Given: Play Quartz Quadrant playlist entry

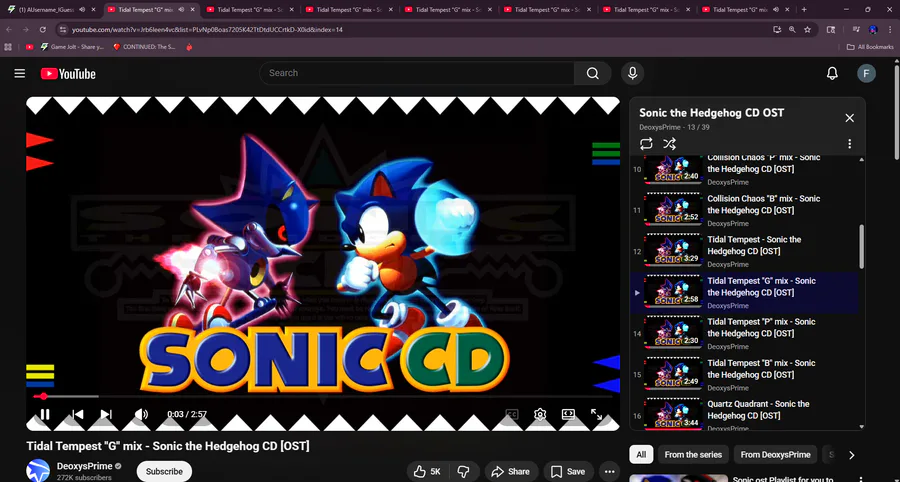Looking at the screenshot, I should pos(744,414).
